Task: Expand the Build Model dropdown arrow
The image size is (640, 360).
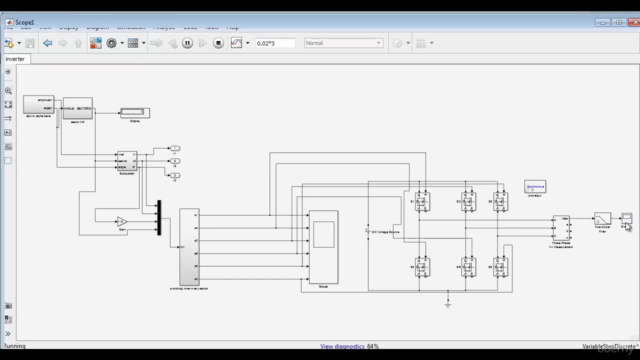Action: pos(431,43)
